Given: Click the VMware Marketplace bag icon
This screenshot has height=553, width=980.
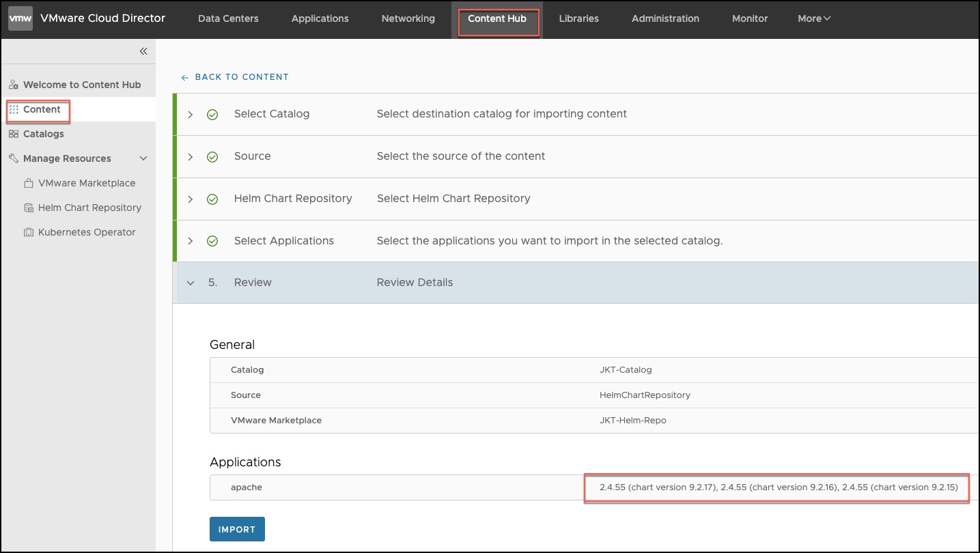Looking at the screenshot, I should coord(29,183).
